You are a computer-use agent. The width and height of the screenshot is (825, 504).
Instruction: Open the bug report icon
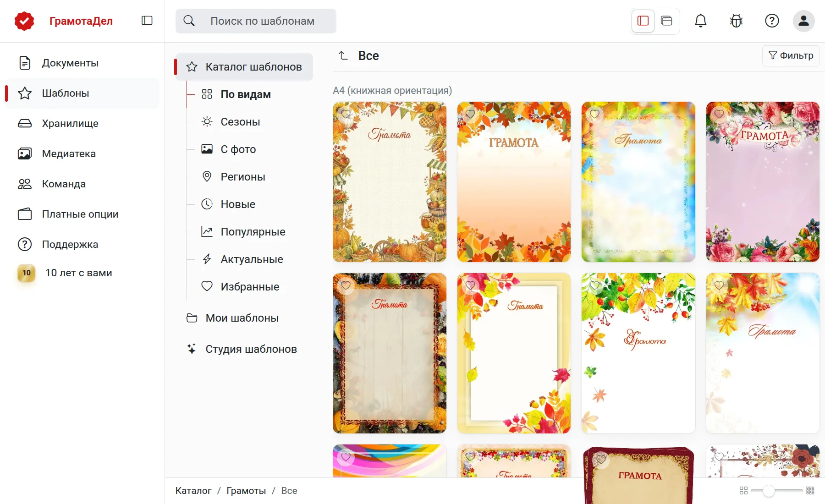click(736, 21)
